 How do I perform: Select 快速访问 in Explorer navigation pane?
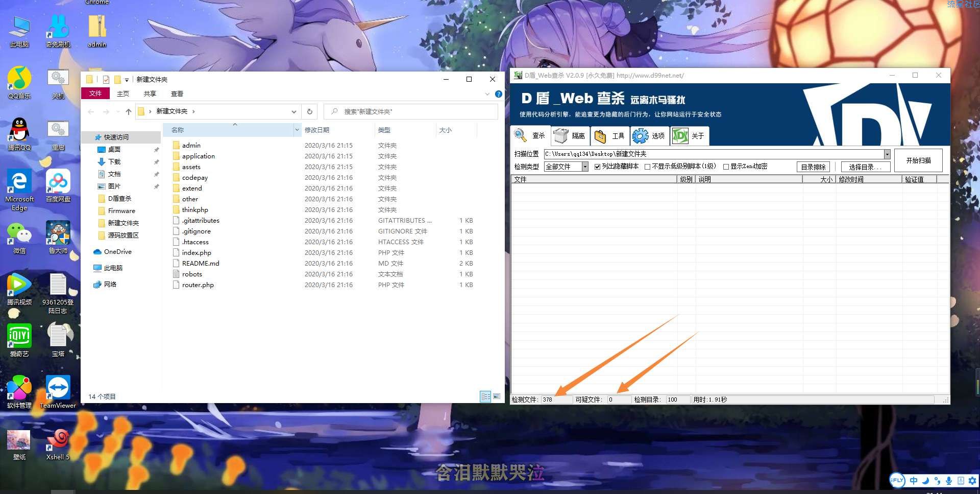pyautogui.click(x=121, y=137)
